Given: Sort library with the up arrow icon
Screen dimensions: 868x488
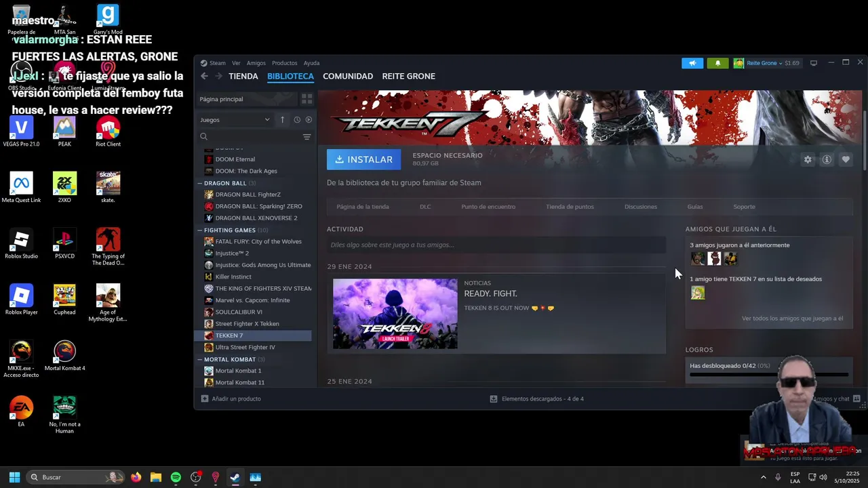Looking at the screenshot, I should [x=283, y=120].
